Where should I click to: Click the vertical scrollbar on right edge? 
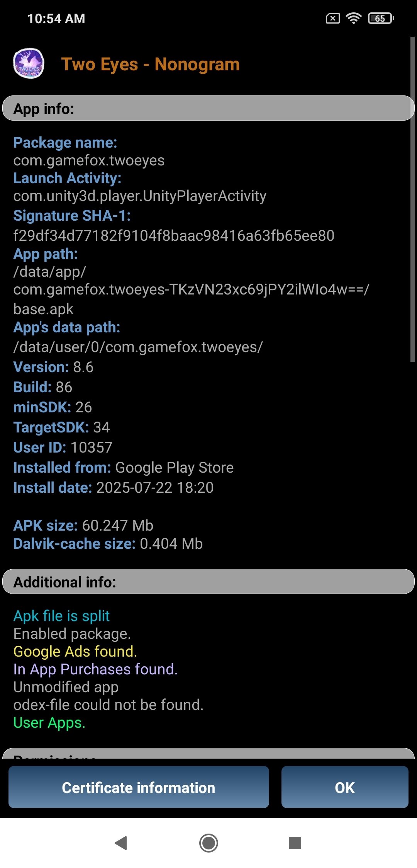click(412, 199)
